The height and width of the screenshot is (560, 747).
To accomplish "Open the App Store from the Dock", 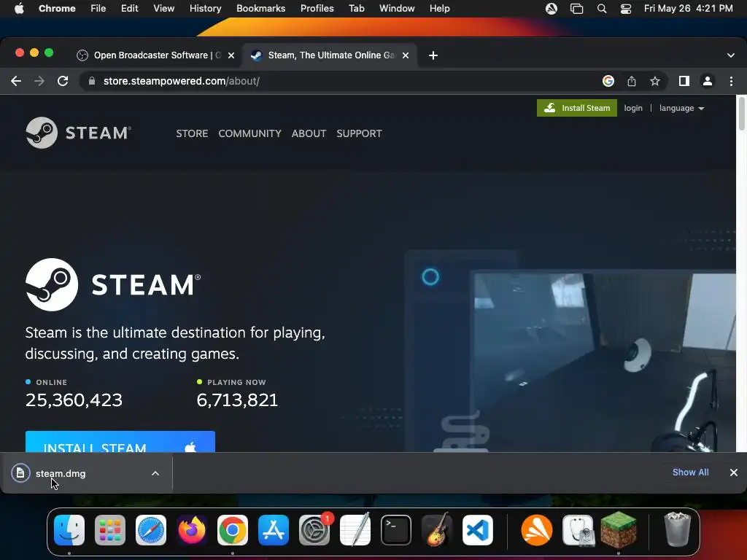I will pyautogui.click(x=274, y=530).
